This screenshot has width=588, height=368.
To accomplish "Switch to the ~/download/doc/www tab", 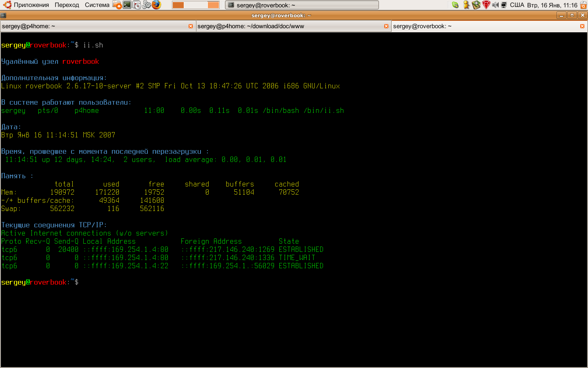I will [x=286, y=26].
